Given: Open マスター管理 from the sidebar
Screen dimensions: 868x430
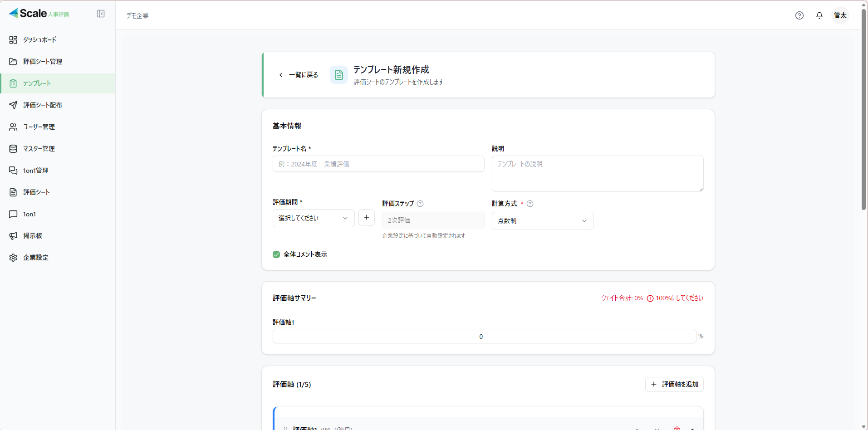Looking at the screenshot, I should tap(39, 148).
